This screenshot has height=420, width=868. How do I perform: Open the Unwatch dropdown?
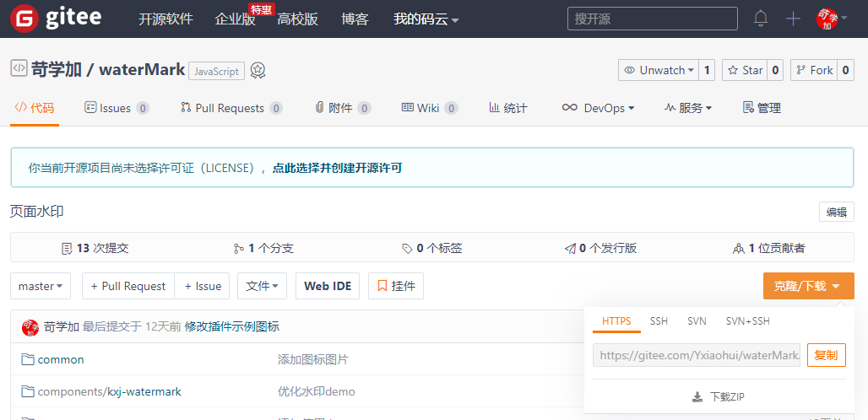659,70
